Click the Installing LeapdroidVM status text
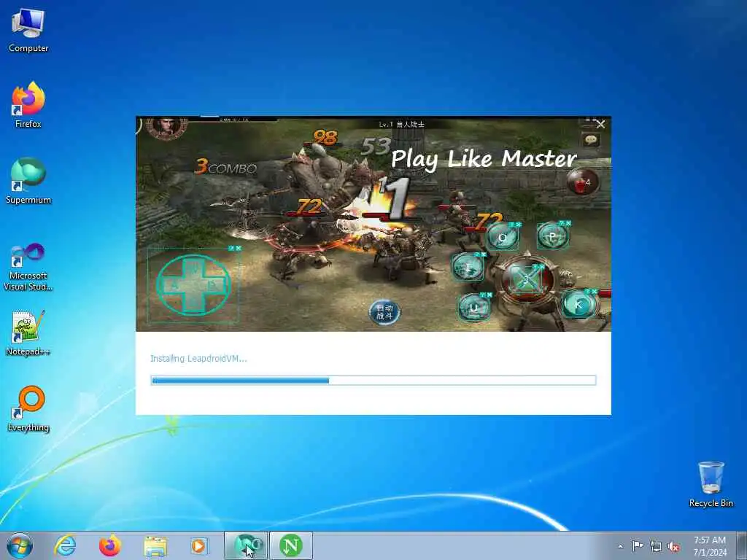 tap(198, 359)
